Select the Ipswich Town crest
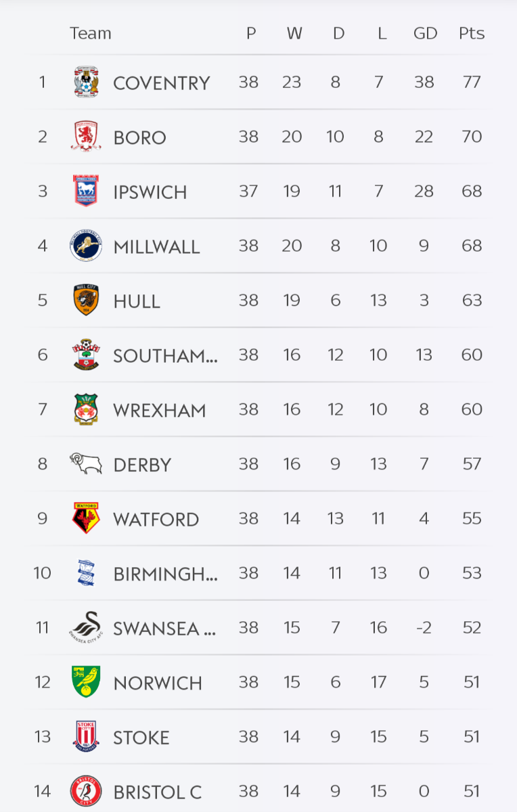The width and height of the screenshot is (517, 812). point(86,191)
